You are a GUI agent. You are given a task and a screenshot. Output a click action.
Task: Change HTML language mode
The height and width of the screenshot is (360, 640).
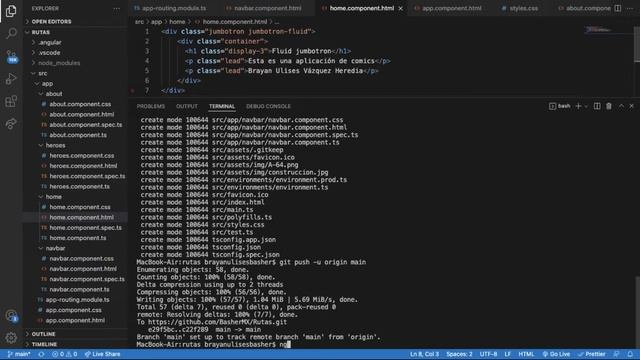(x=526, y=354)
